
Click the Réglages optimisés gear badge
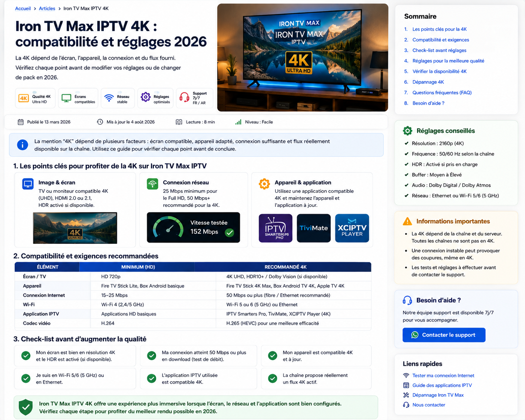155,98
